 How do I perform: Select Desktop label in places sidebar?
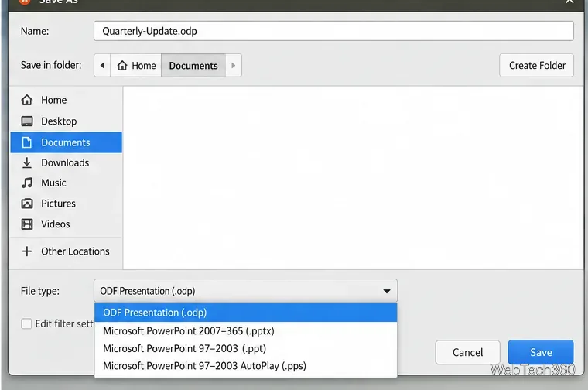[x=59, y=121]
